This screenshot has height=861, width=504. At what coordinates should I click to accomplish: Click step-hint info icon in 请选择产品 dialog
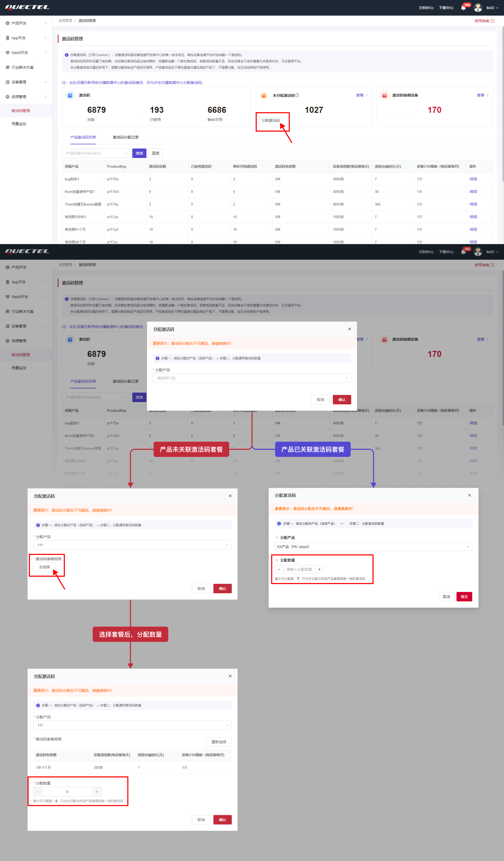click(x=157, y=358)
